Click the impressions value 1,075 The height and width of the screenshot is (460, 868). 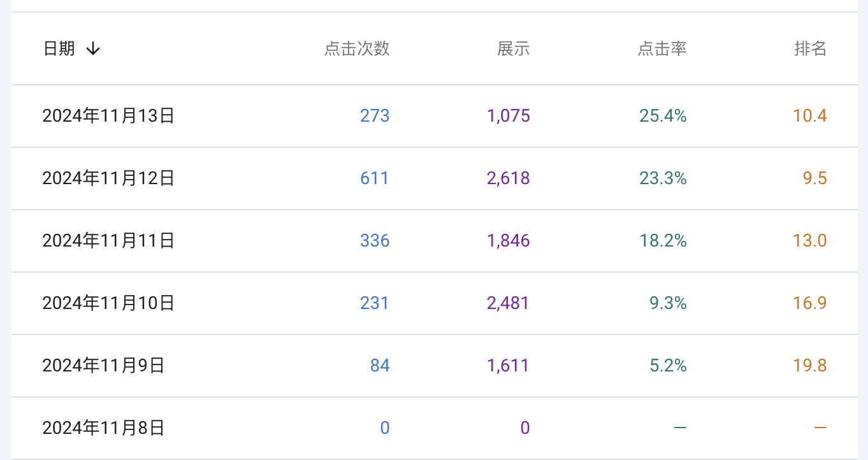509,116
